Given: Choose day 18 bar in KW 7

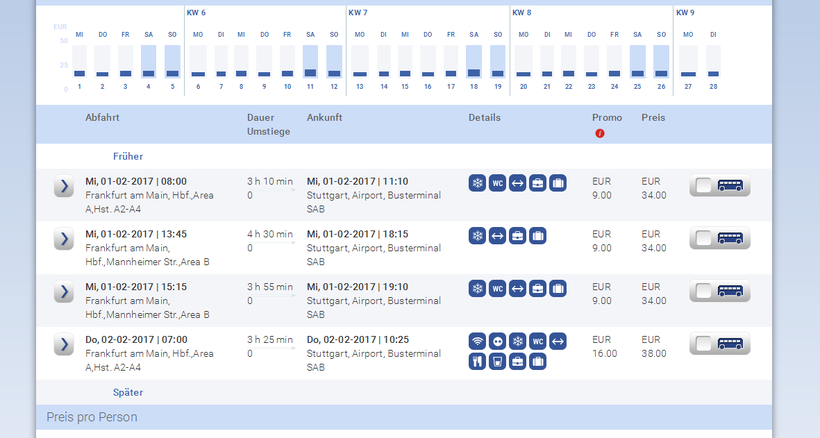Looking at the screenshot, I should [x=473, y=62].
